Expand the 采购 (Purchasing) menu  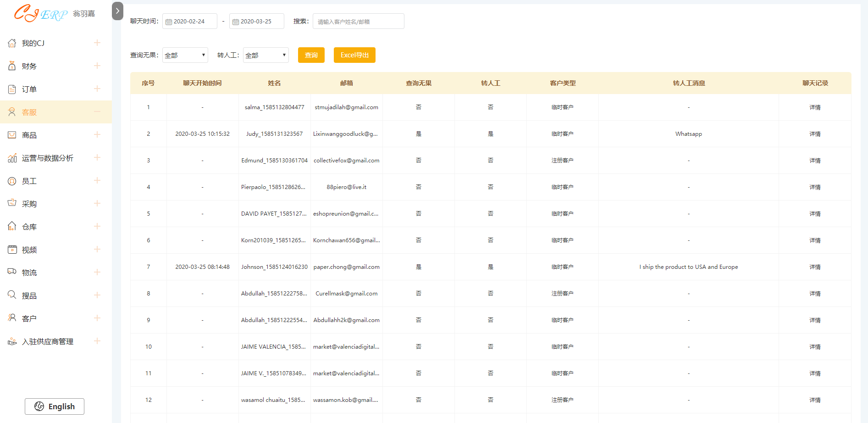(x=97, y=203)
